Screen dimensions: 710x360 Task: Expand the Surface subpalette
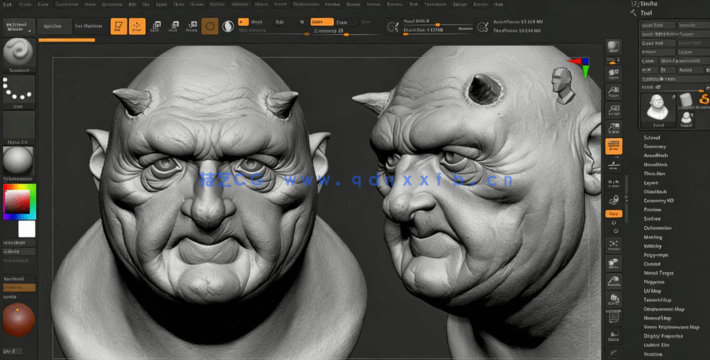point(652,219)
